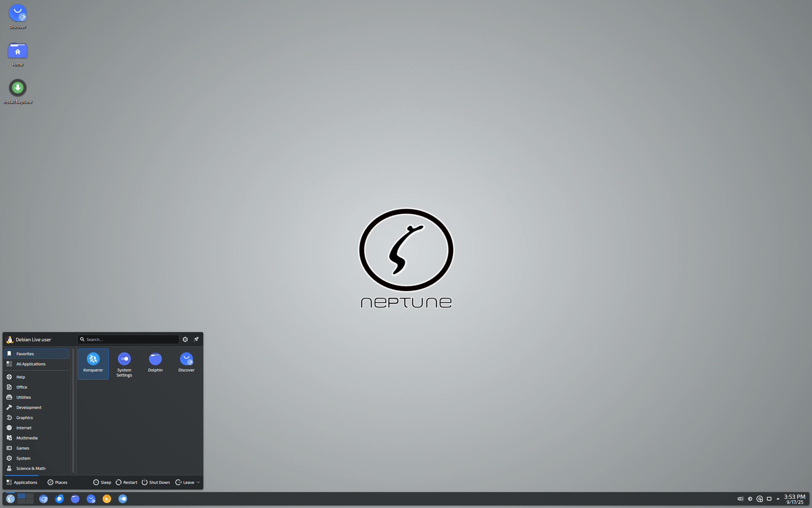Viewport: 812px width, 508px height.
Task: Click the launcher Search field
Action: point(128,339)
